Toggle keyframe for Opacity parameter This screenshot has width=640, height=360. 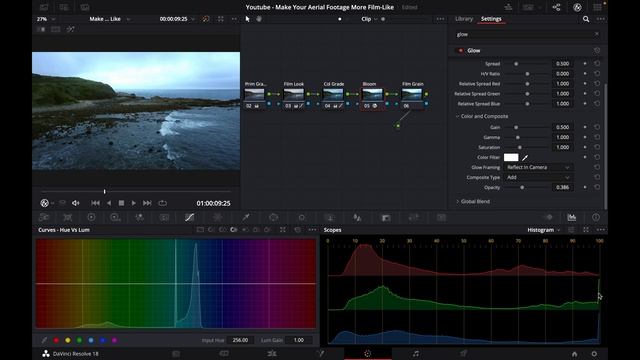tap(585, 187)
